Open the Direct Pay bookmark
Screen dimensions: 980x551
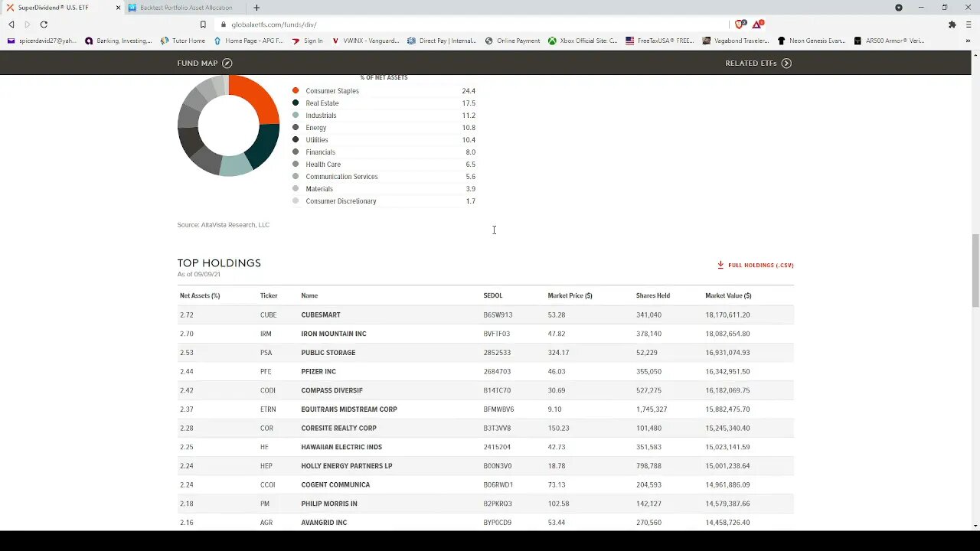(x=442, y=41)
